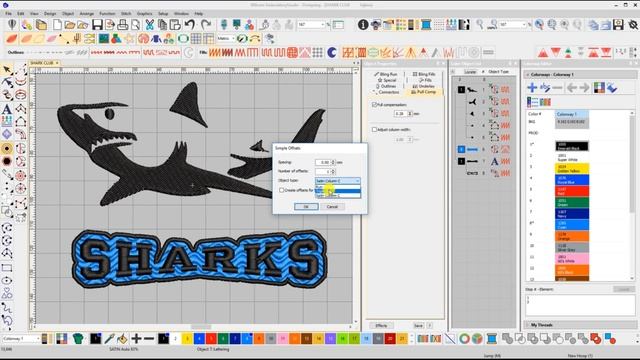Screen dimensions: 640x360
Task: Click the Design Information 'i' icon
Action: (x=363, y=25)
